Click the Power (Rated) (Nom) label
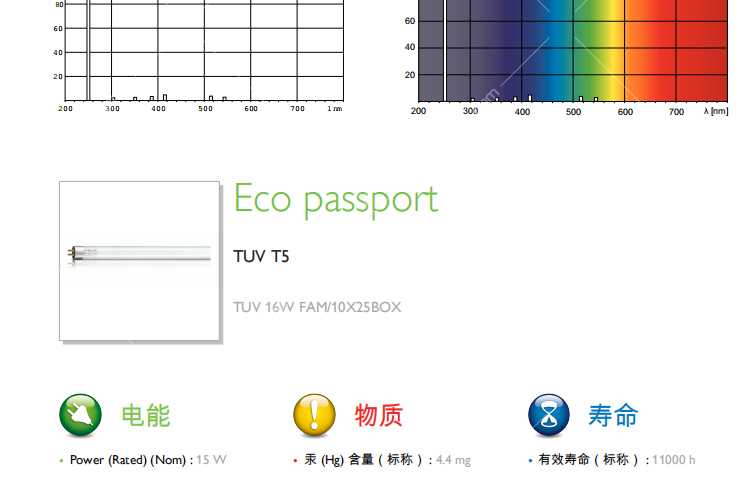The height and width of the screenshot is (500, 750). [132, 460]
